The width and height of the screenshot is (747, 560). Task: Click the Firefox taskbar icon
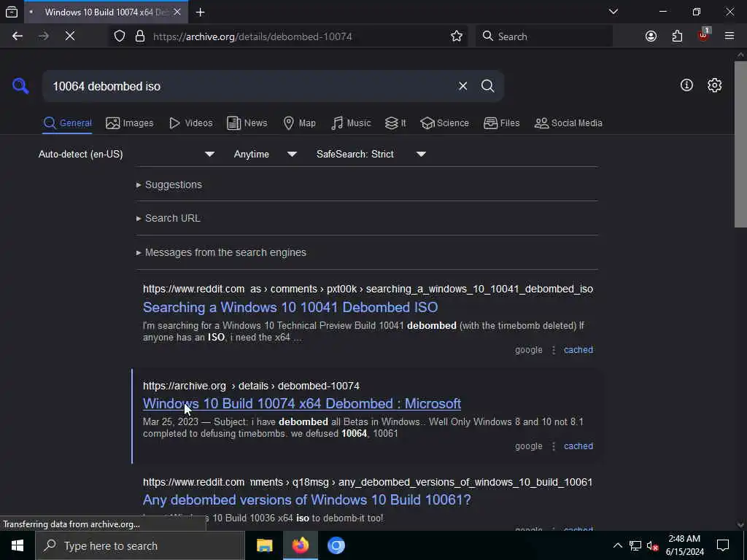point(300,545)
